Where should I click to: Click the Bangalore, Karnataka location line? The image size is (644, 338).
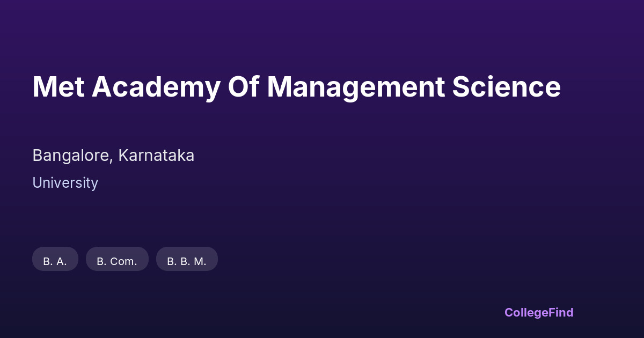click(113, 156)
